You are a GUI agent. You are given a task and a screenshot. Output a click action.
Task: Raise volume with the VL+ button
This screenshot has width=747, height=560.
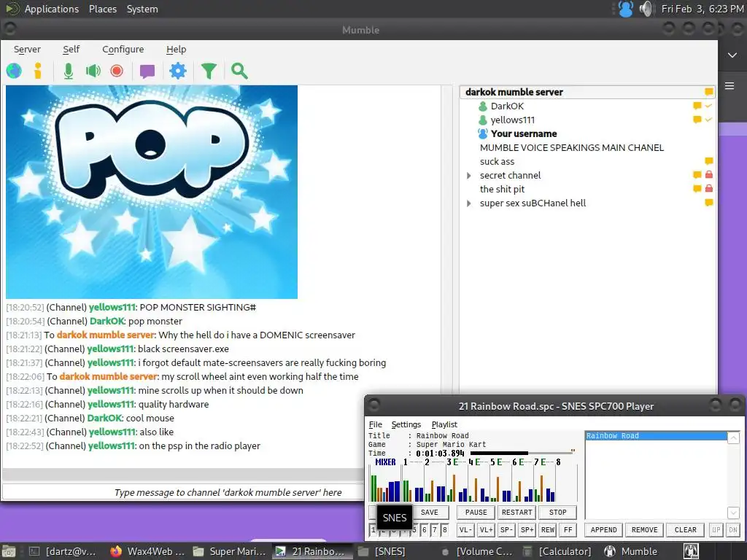[486, 529]
